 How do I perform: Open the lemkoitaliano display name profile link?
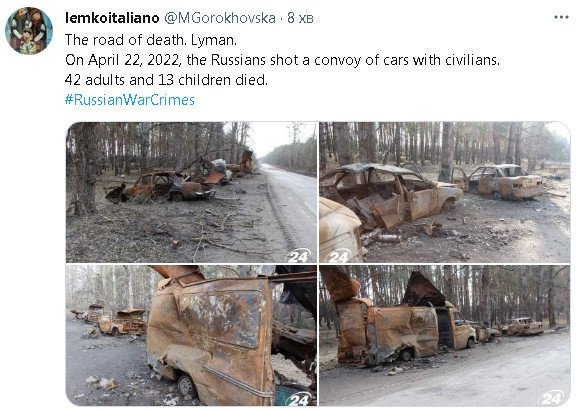[112, 18]
